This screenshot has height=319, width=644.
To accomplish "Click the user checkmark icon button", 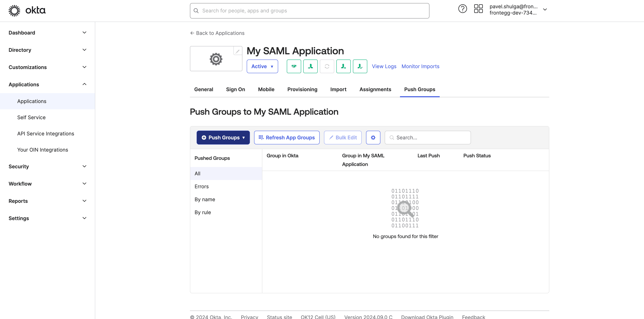I will 360,66.
